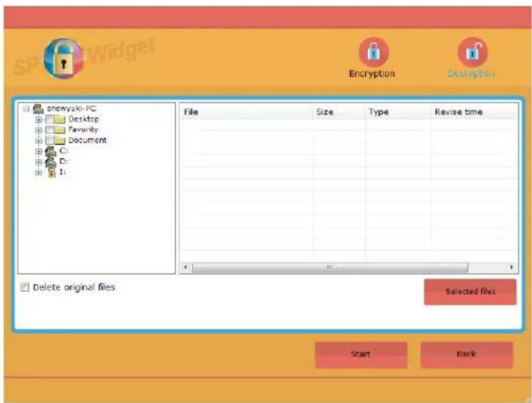Expand the Favority tree node
Viewport: 532px width, 403px height.
point(39,131)
